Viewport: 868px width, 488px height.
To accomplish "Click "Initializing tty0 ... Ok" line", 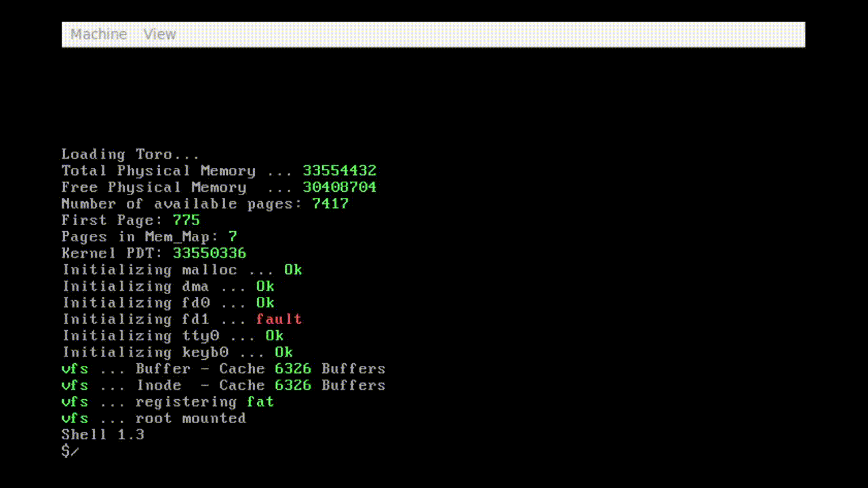I will point(173,335).
